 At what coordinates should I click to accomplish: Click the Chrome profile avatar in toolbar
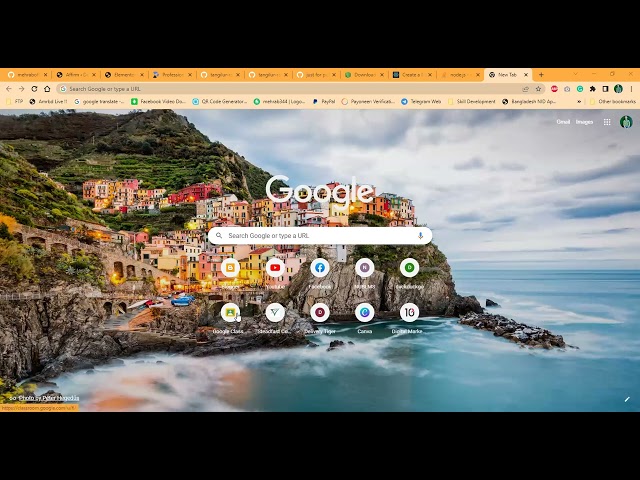pos(618,89)
